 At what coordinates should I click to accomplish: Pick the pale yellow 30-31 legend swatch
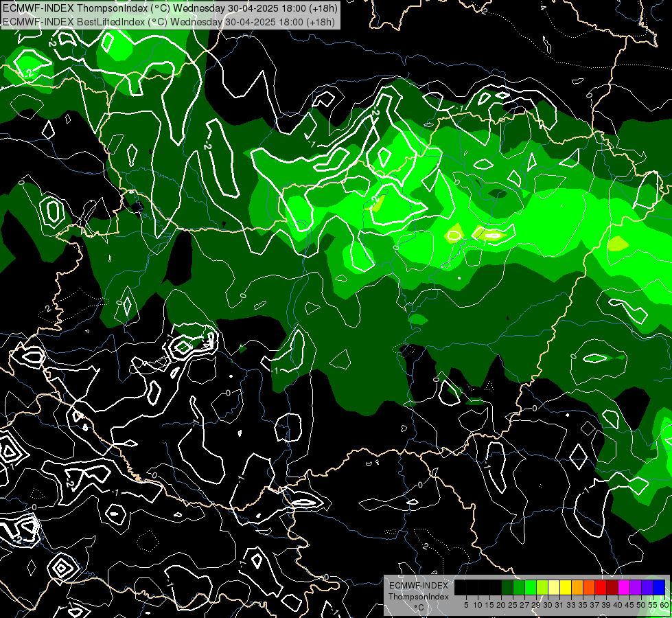[554, 588]
